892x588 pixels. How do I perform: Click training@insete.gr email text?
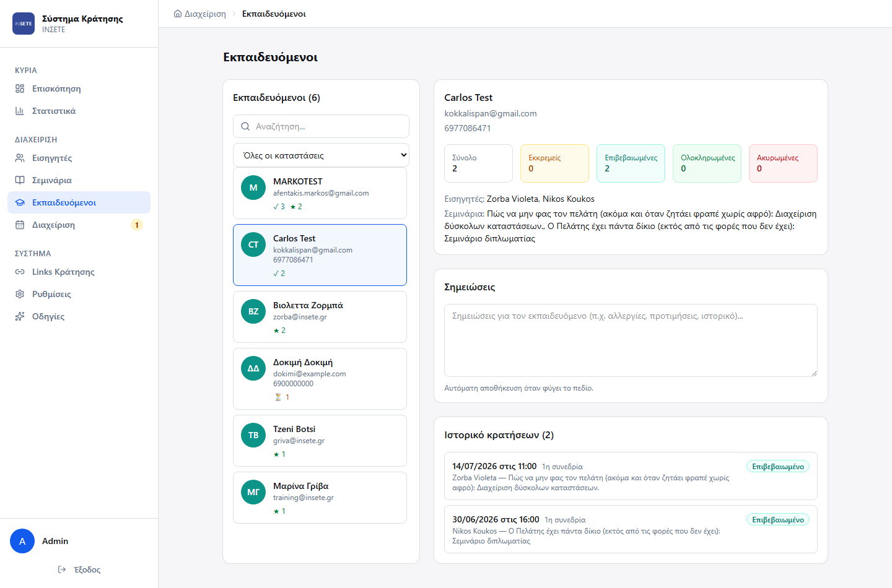tap(304, 498)
